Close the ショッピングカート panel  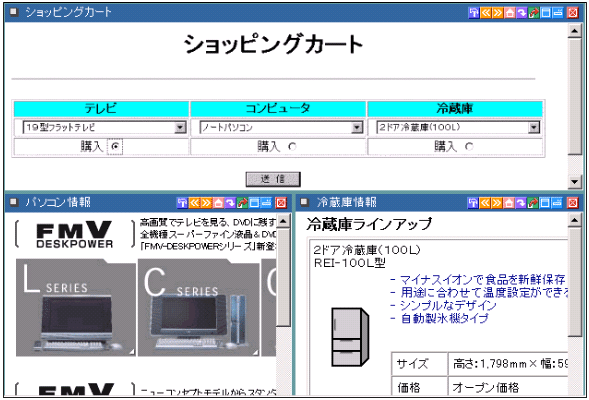572,13
